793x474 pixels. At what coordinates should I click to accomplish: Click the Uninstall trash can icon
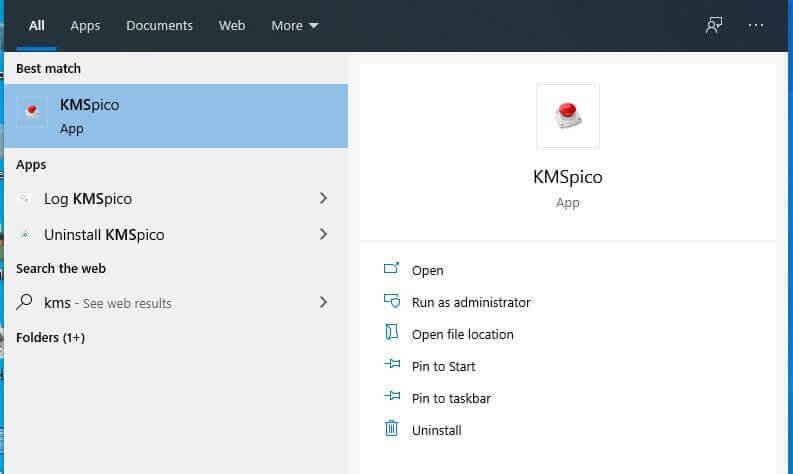click(x=391, y=428)
